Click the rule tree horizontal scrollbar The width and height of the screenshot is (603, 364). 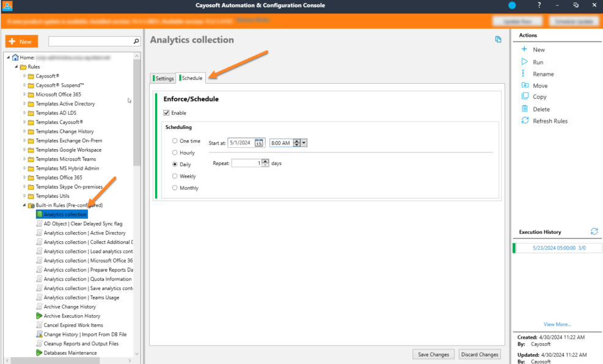pos(55,360)
